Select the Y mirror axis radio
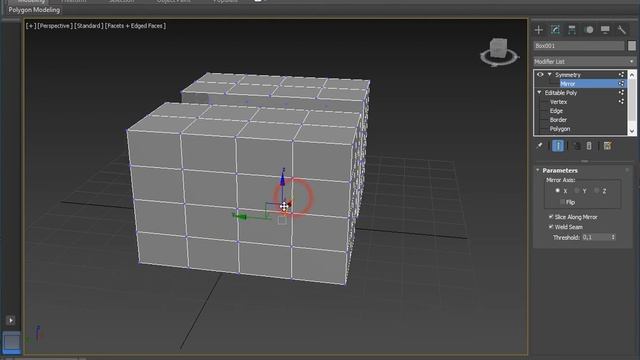This screenshot has width=640, height=360. pos(577,191)
